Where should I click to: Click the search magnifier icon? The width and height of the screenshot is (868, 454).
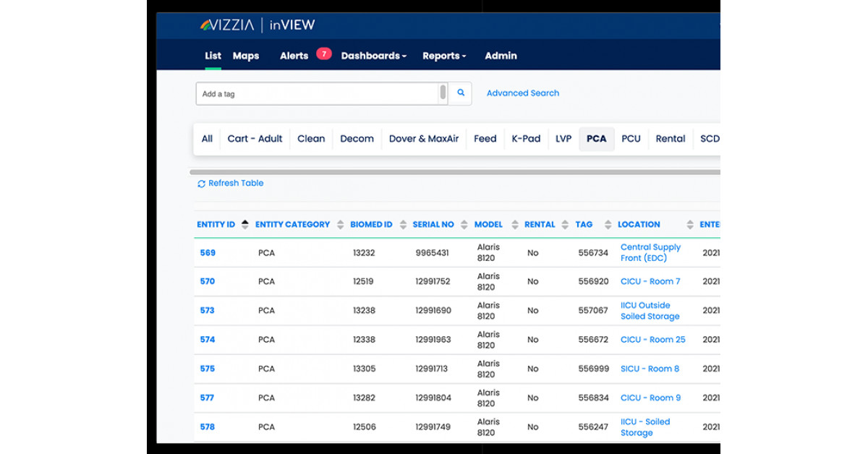(x=460, y=93)
